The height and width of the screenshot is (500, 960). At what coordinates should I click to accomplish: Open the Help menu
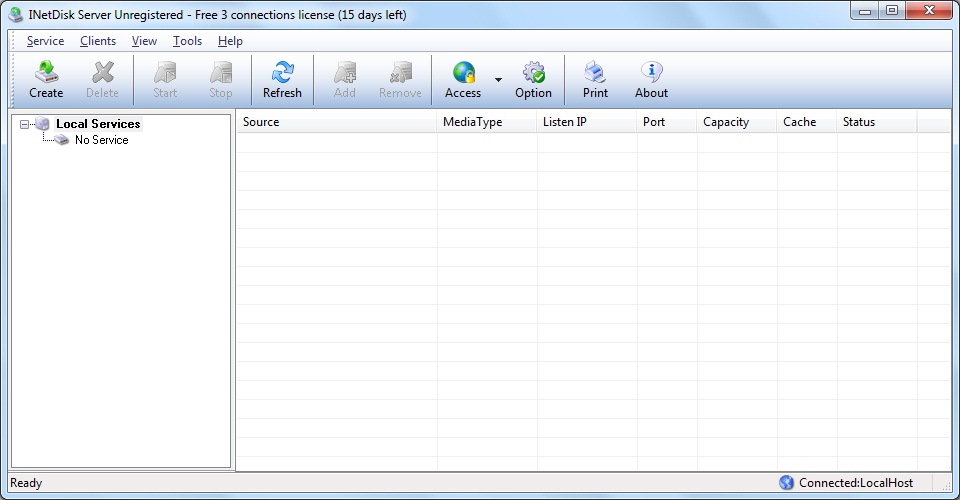coord(230,41)
